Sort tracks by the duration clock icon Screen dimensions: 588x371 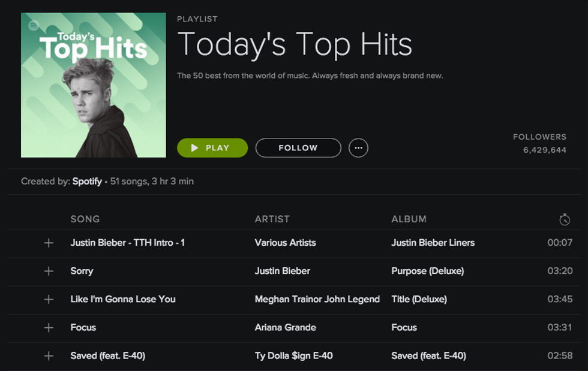[x=564, y=220]
